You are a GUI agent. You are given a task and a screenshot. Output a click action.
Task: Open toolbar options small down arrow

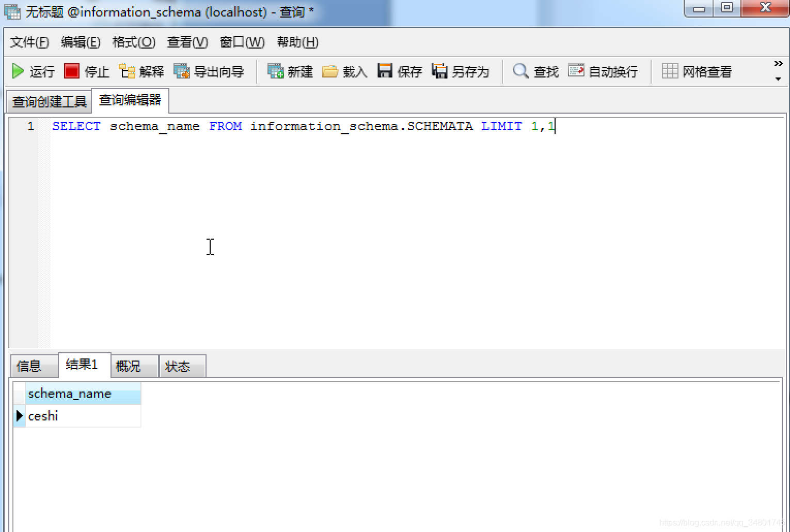pyautogui.click(x=778, y=79)
